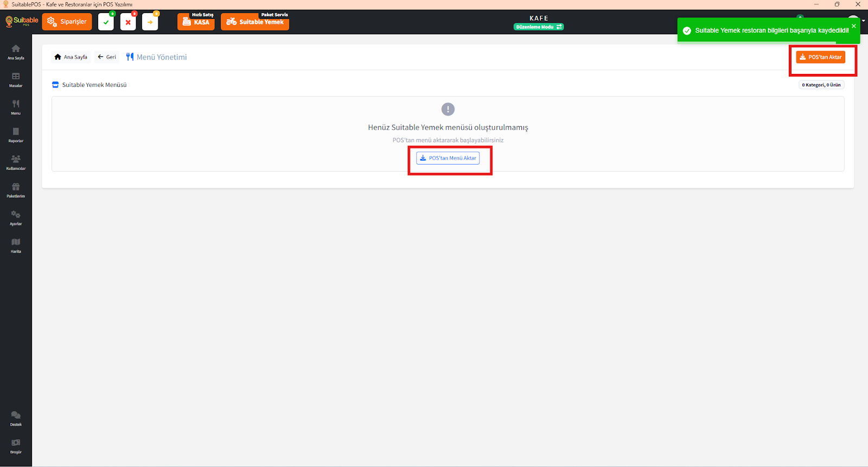Open Kullanıcılar users in sidebar

pos(16,163)
